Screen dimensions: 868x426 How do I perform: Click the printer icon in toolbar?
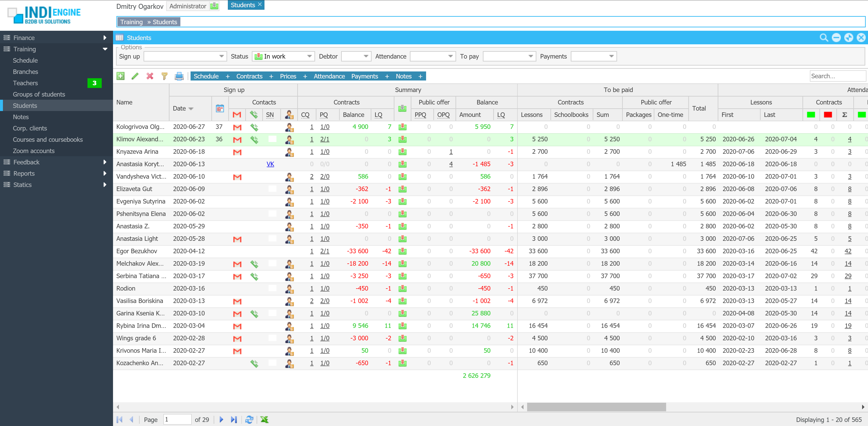(x=179, y=76)
